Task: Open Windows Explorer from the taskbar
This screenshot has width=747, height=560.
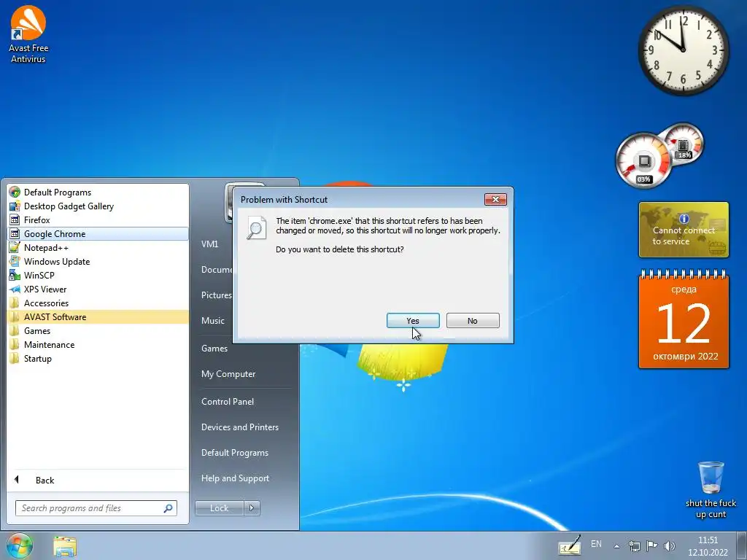Action: point(65,546)
